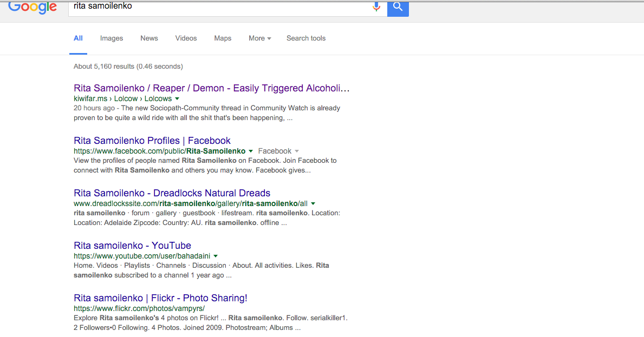The height and width of the screenshot is (337, 644).
Task: Select the All results tab
Action: (x=78, y=38)
